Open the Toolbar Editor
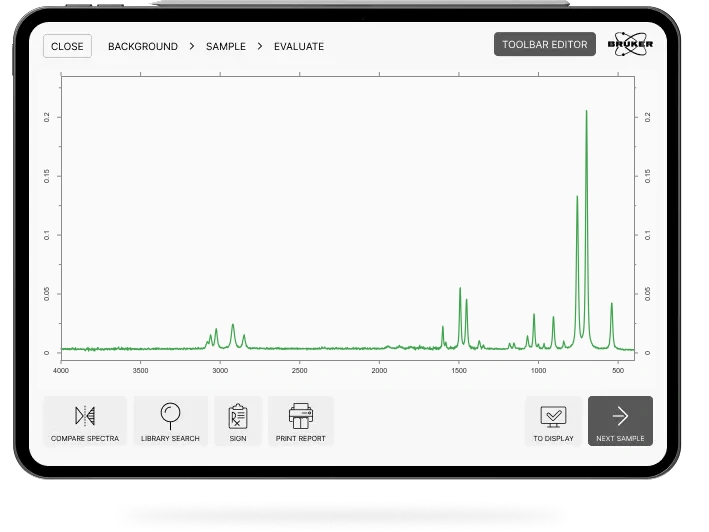709x532 pixels. tap(545, 44)
